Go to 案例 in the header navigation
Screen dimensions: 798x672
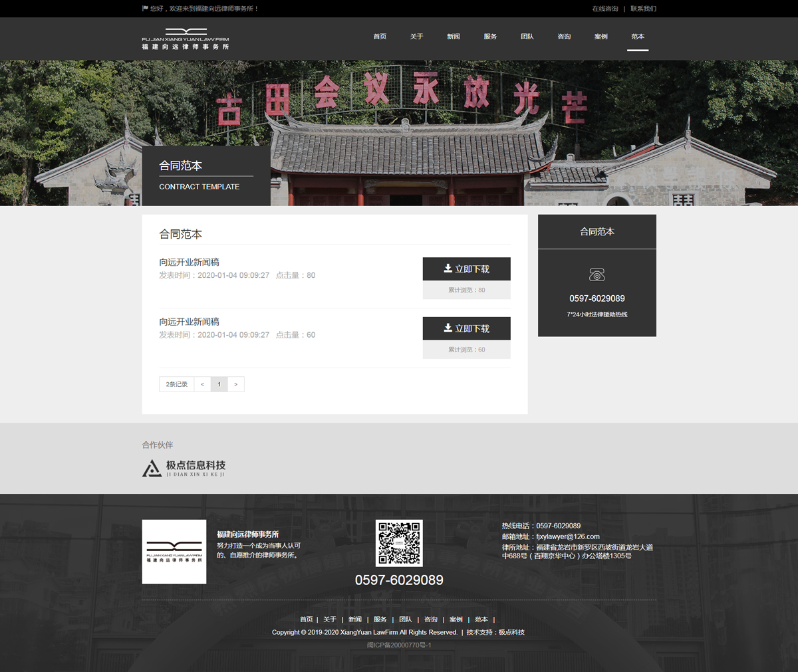[600, 37]
